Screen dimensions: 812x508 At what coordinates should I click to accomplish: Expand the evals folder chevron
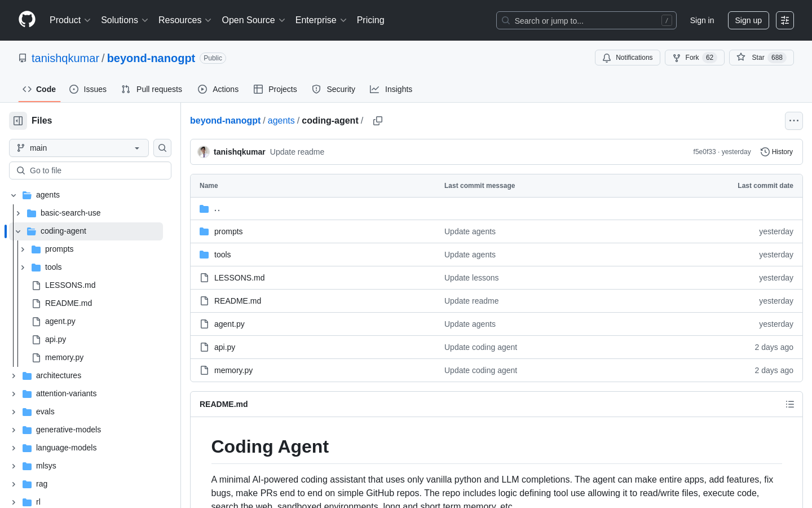pos(14,412)
